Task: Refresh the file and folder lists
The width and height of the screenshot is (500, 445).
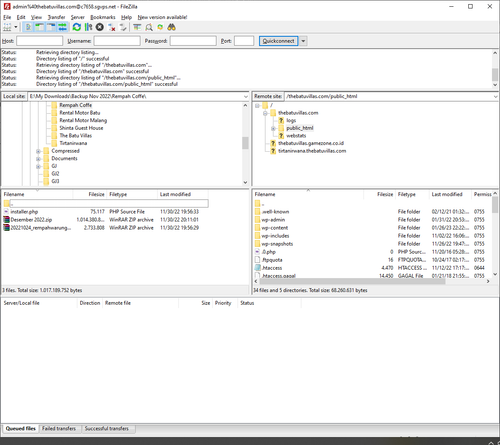Action: point(77,27)
